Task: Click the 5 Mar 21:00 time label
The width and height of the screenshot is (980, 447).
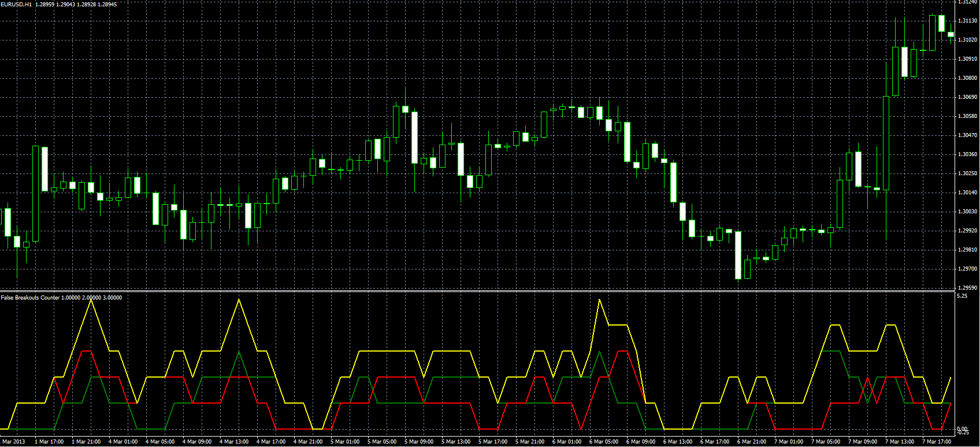Action: click(x=530, y=442)
